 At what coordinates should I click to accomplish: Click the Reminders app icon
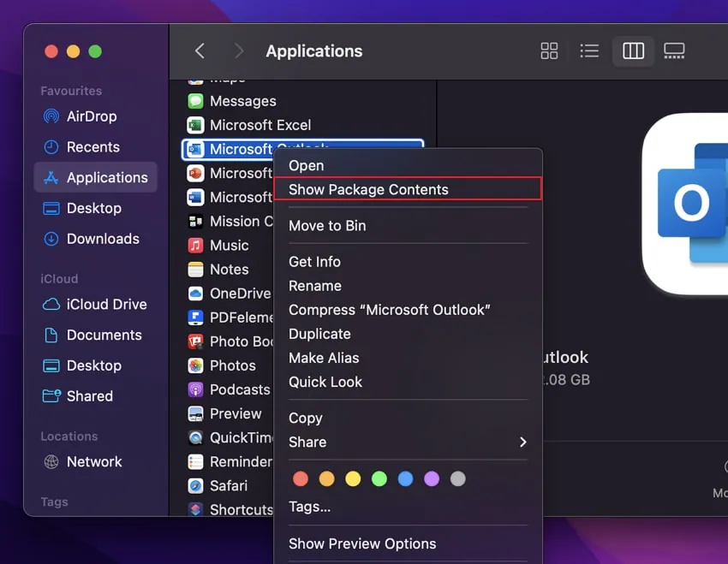click(x=195, y=462)
